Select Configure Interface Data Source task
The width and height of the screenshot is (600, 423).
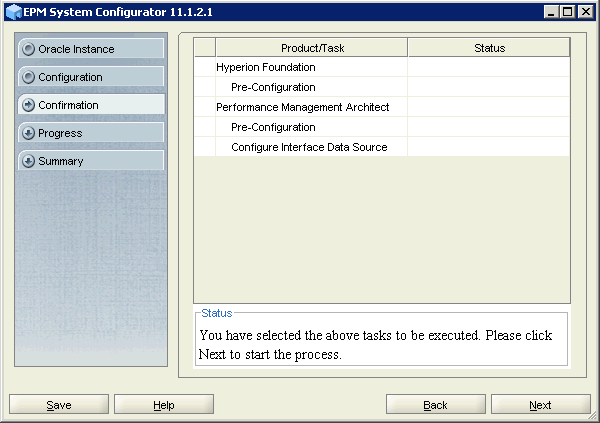pos(309,147)
